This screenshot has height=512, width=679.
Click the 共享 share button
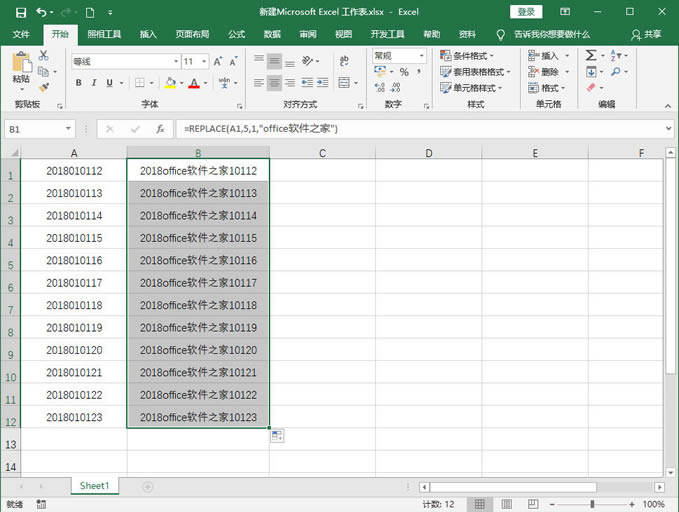[646, 33]
